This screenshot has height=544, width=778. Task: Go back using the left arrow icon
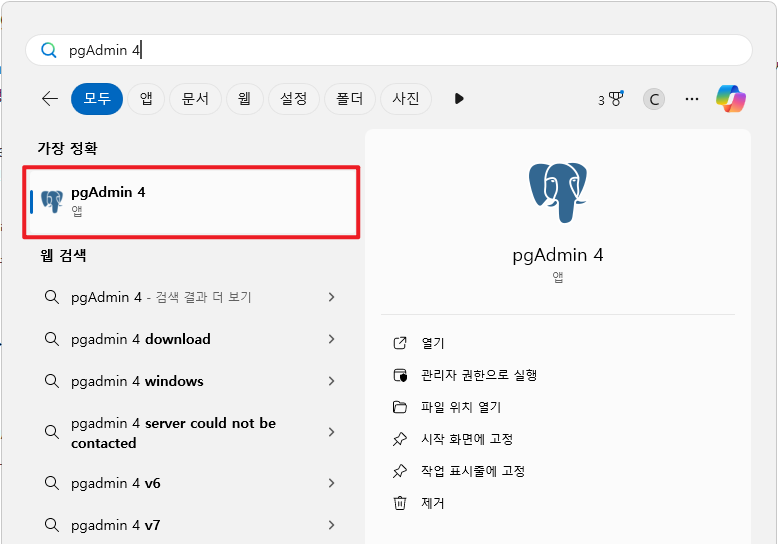coord(50,99)
